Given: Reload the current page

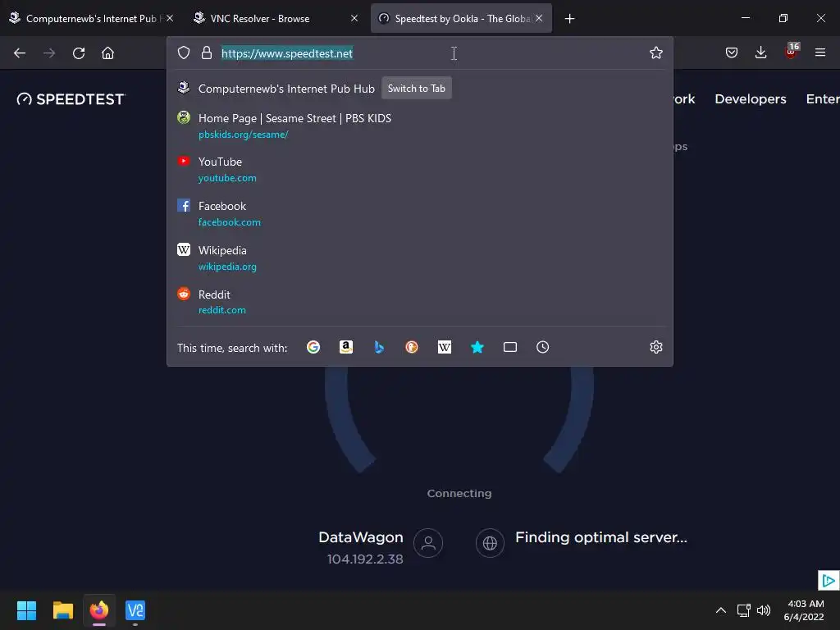Looking at the screenshot, I should [79, 53].
